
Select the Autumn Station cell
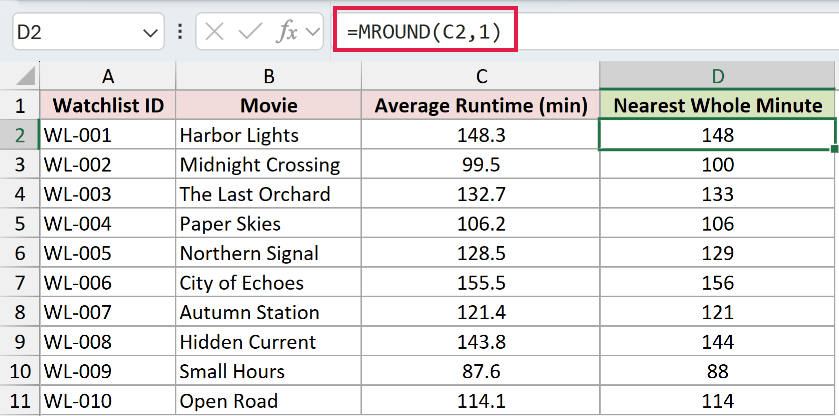click(x=269, y=312)
